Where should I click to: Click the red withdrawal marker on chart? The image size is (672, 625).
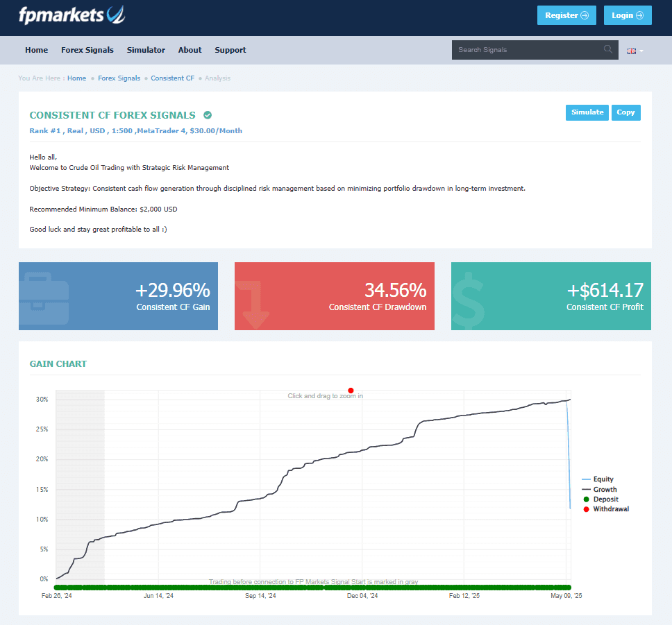pyautogui.click(x=351, y=391)
